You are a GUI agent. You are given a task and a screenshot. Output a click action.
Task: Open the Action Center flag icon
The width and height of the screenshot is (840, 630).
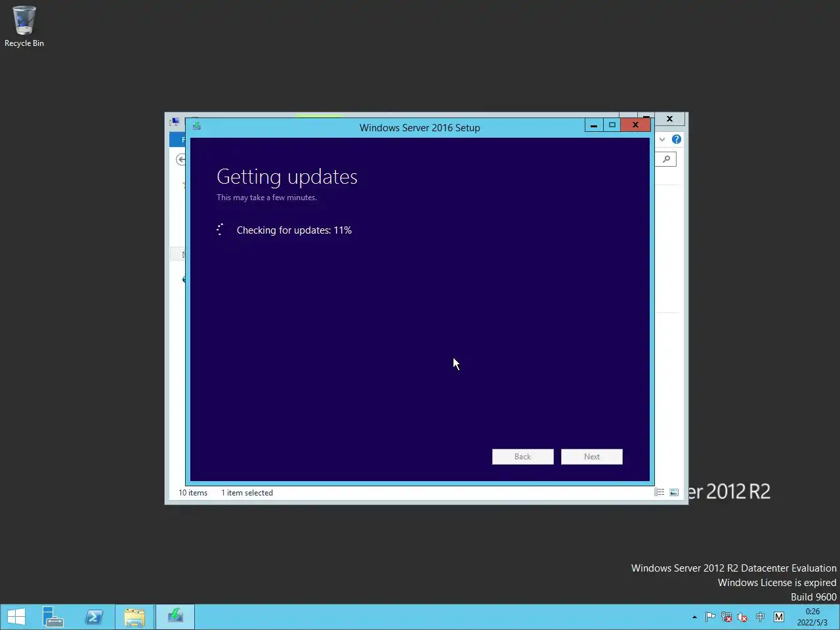click(710, 617)
